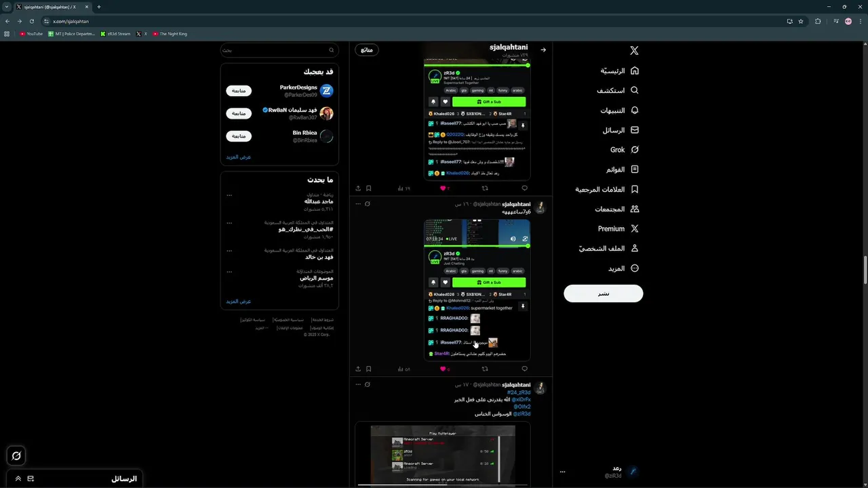Viewport: 868px width, 488px height.
Task: Open Chrome extensions puzzle icon
Action: click(818, 21)
